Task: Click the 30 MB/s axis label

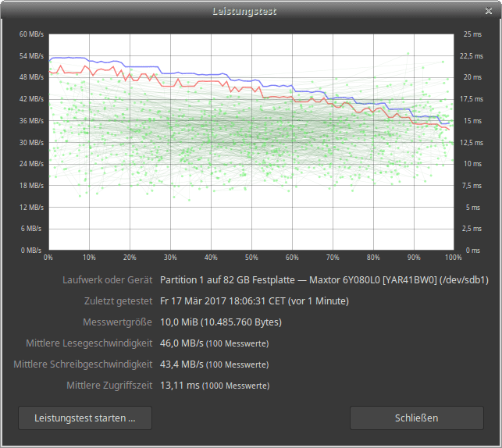Action: click(x=31, y=142)
